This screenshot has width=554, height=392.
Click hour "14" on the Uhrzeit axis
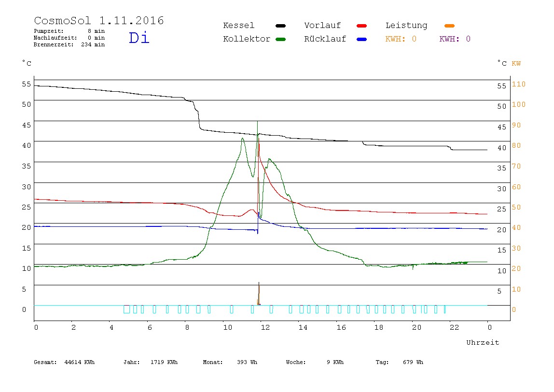coord(303,328)
